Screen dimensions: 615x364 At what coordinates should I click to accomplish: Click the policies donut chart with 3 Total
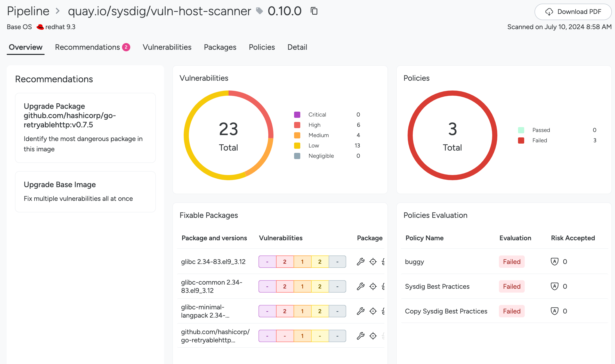point(452,135)
